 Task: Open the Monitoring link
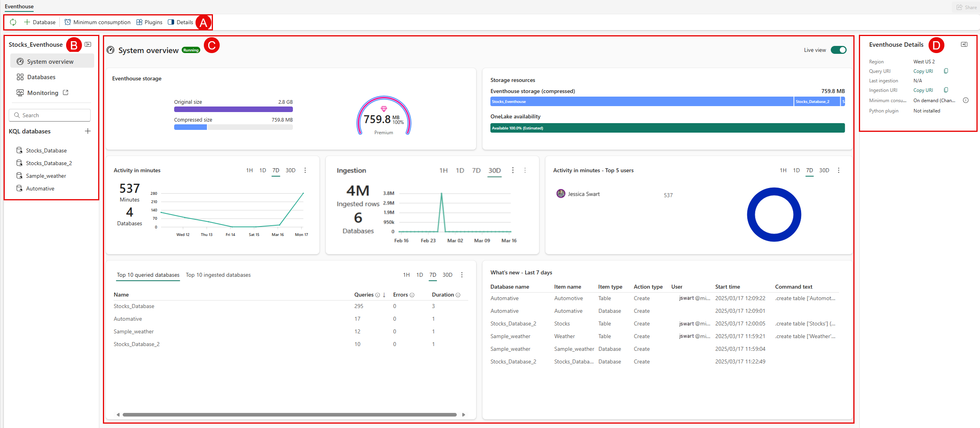tap(43, 93)
